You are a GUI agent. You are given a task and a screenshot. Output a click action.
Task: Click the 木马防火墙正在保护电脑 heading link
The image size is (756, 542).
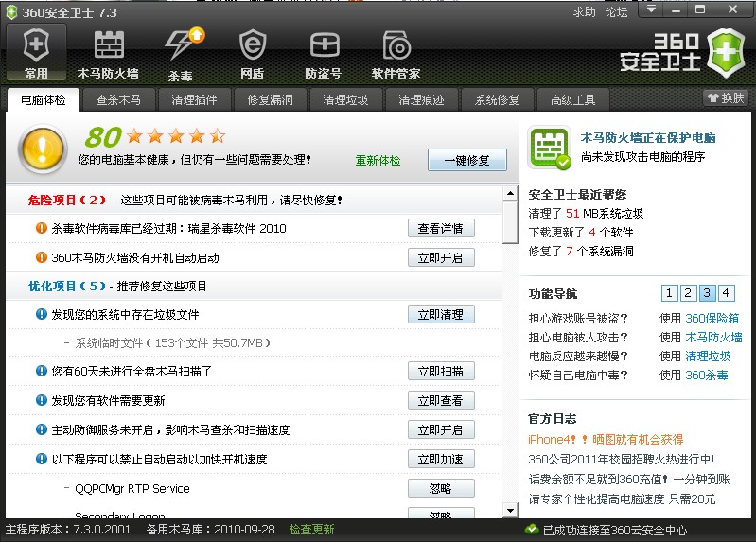coord(648,138)
